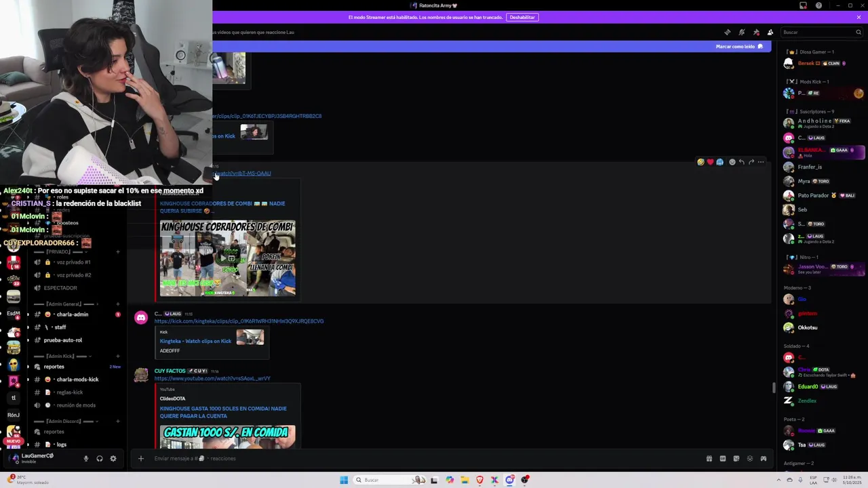Open KINGHOUSE COBRADORES DE COMBI embed title
The height and width of the screenshot is (488, 868).
[x=222, y=207]
